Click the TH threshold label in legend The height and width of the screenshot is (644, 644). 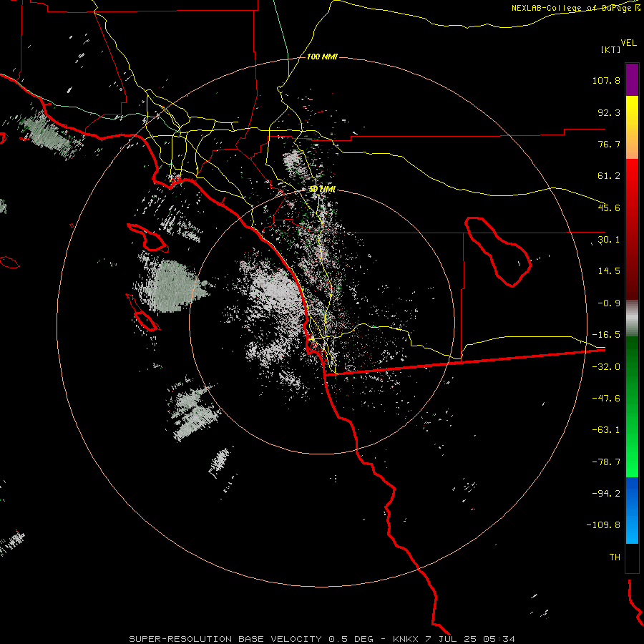click(x=615, y=557)
